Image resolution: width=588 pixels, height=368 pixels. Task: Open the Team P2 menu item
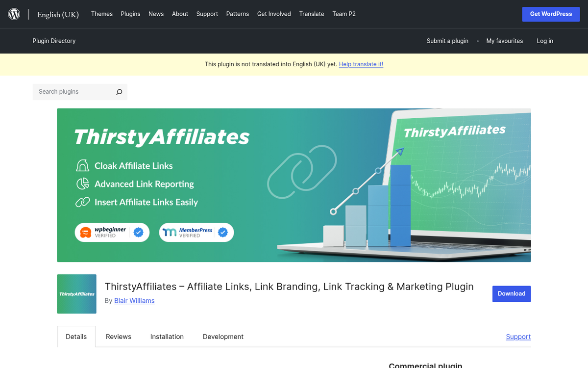click(x=344, y=14)
